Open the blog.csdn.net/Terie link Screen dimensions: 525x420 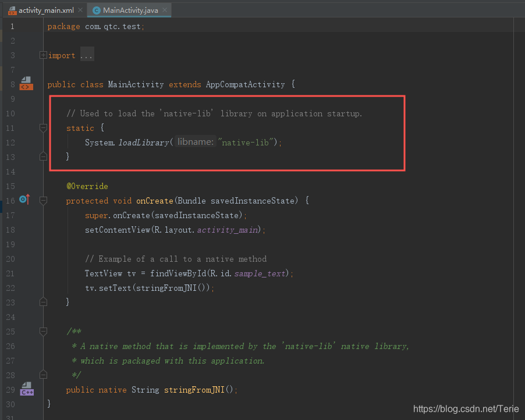click(466, 409)
